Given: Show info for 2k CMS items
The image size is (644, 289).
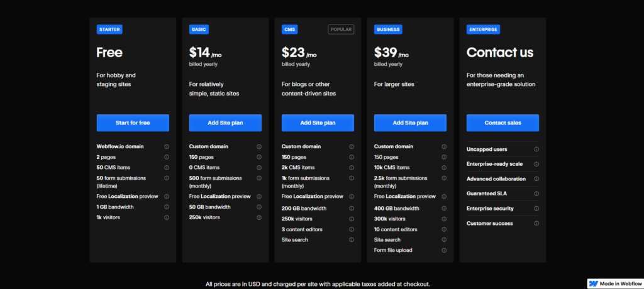Looking at the screenshot, I should pos(352,168).
